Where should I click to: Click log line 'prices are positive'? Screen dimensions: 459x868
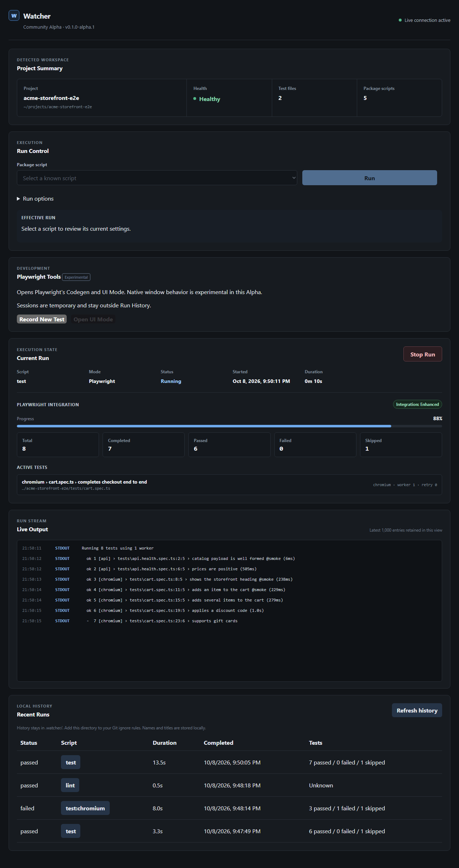tap(171, 569)
